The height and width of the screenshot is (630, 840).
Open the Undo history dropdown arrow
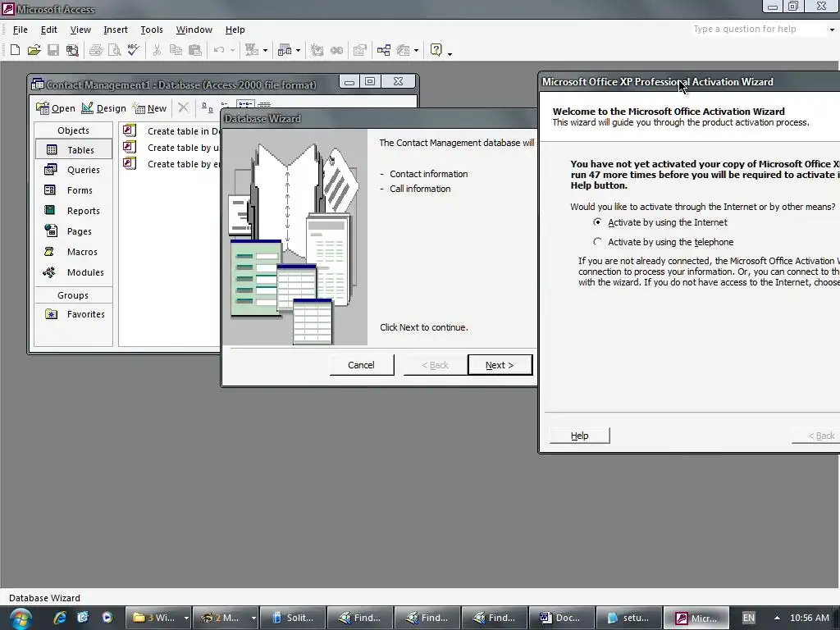click(x=232, y=50)
